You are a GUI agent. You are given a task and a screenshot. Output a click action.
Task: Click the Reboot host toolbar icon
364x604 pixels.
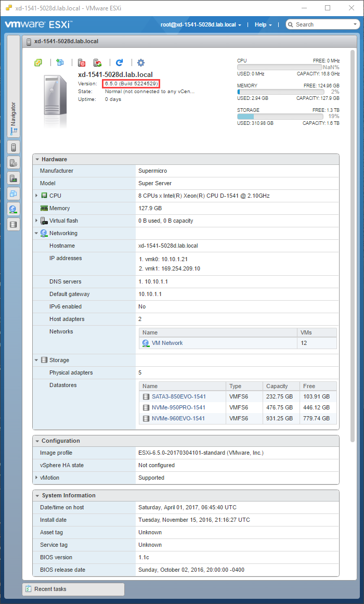98,63
